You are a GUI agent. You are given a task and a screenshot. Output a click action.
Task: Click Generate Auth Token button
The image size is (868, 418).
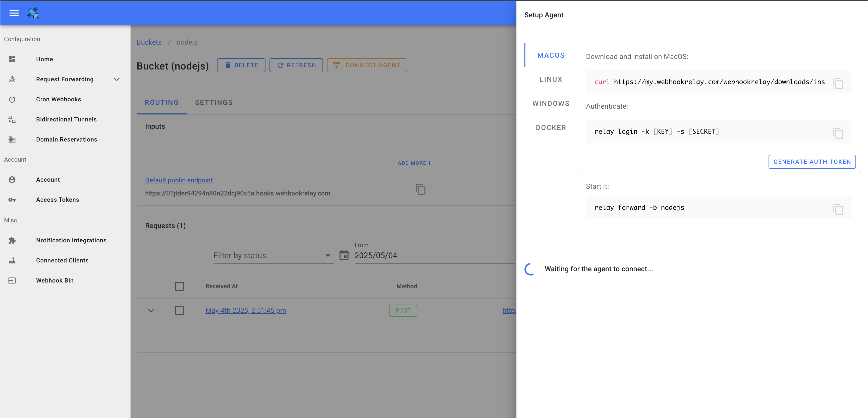click(x=812, y=162)
